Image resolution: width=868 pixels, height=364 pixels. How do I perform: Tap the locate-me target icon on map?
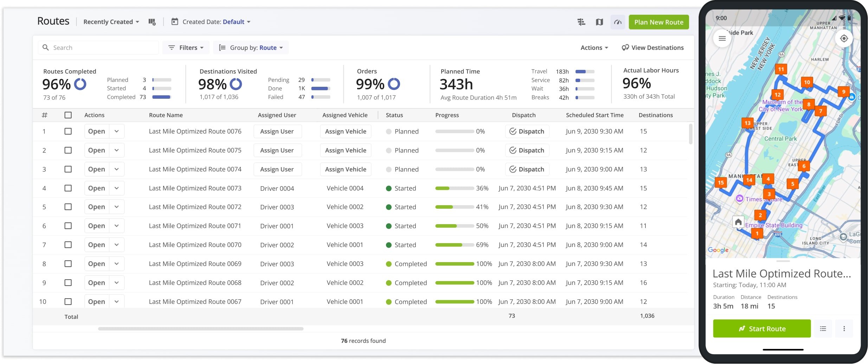coord(844,38)
